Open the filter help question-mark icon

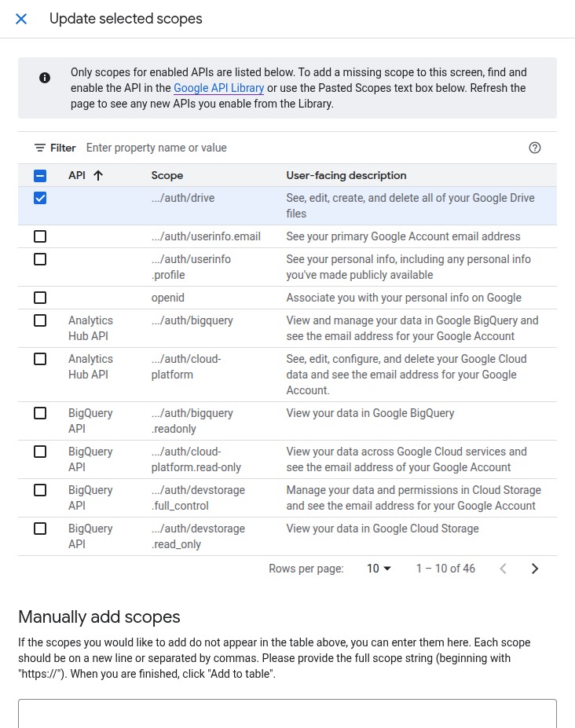[535, 148]
